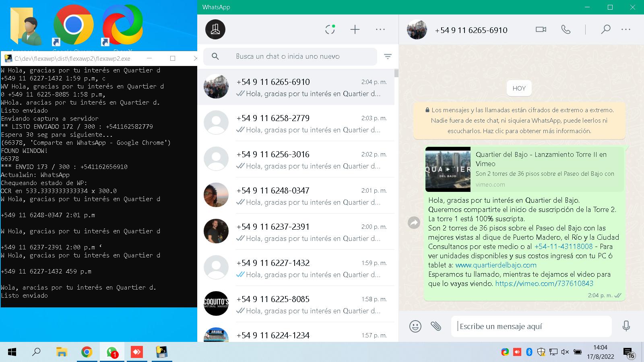Open the multicolor swirl desktop shortcut

tap(122, 25)
